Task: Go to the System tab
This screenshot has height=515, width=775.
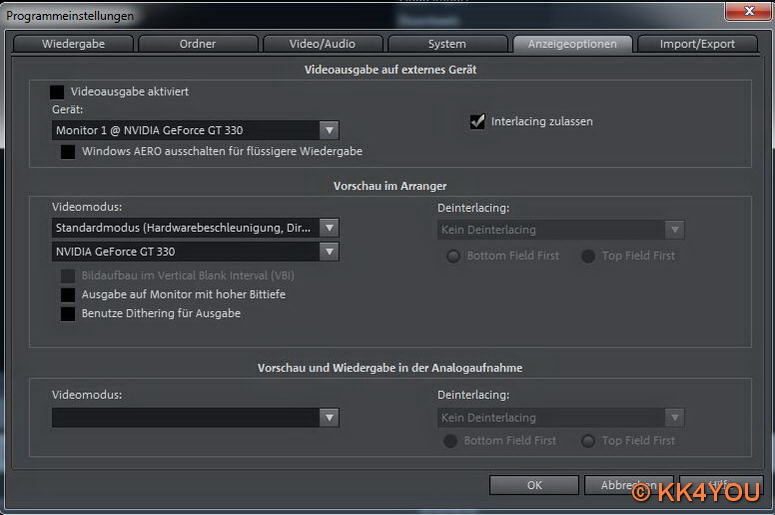Action: 446,44
